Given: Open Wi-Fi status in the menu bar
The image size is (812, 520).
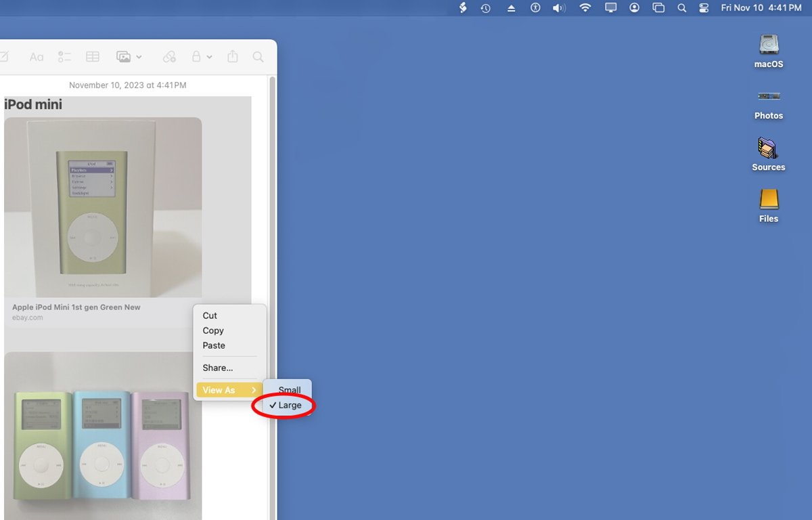Looking at the screenshot, I should (x=585, y=8).
